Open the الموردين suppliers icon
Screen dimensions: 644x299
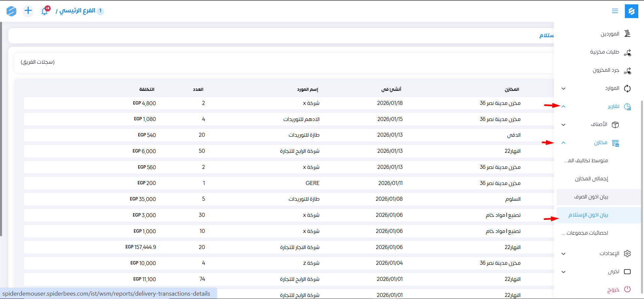pos(627,34)
